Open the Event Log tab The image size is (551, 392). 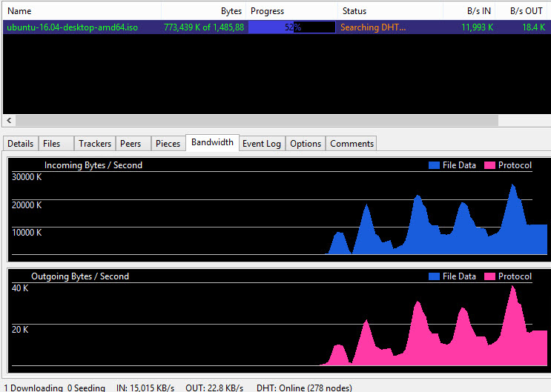pos(262,144)
